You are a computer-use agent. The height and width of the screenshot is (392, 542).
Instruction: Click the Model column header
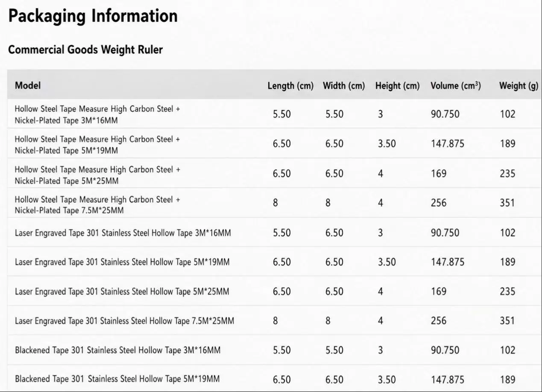click(28, 85)
